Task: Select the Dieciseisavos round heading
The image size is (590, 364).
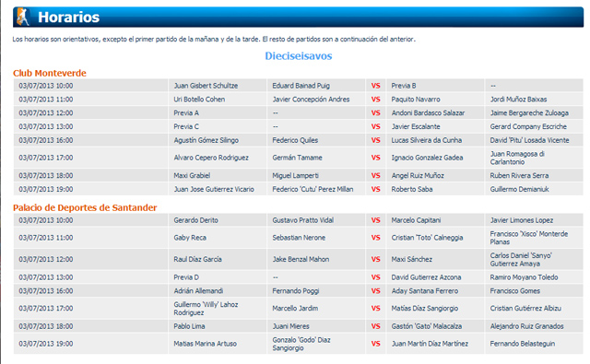Action: point(299,56)
